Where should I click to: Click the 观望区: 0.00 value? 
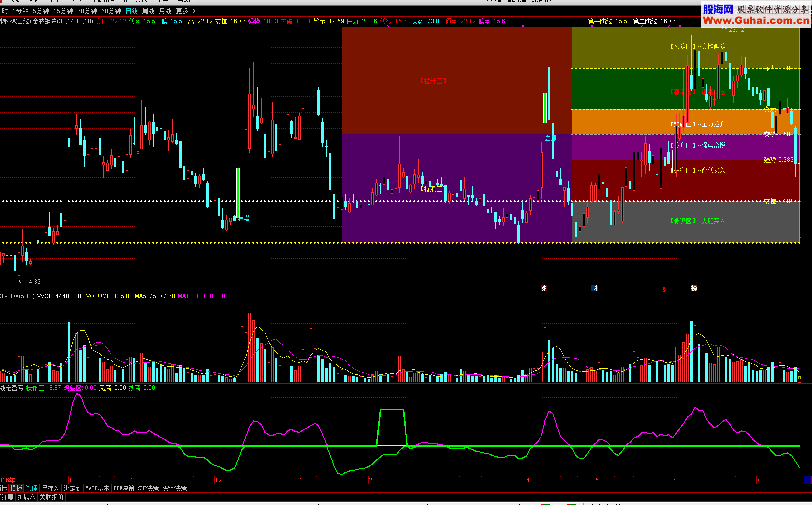(x=80, y=388)
